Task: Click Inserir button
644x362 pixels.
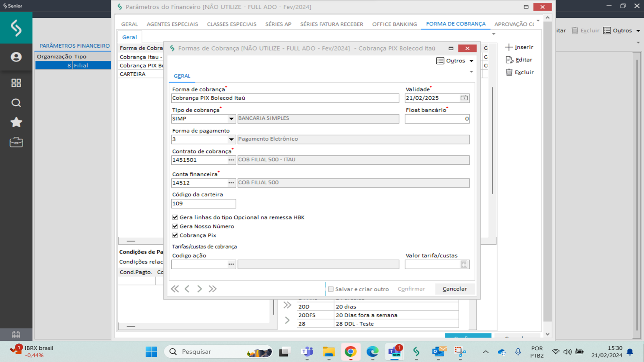Action: coord(519,47)
